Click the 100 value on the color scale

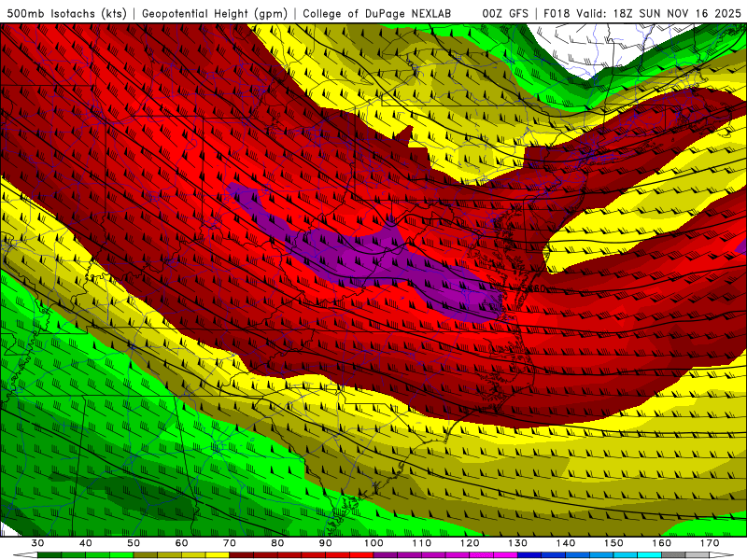(373, 543)
